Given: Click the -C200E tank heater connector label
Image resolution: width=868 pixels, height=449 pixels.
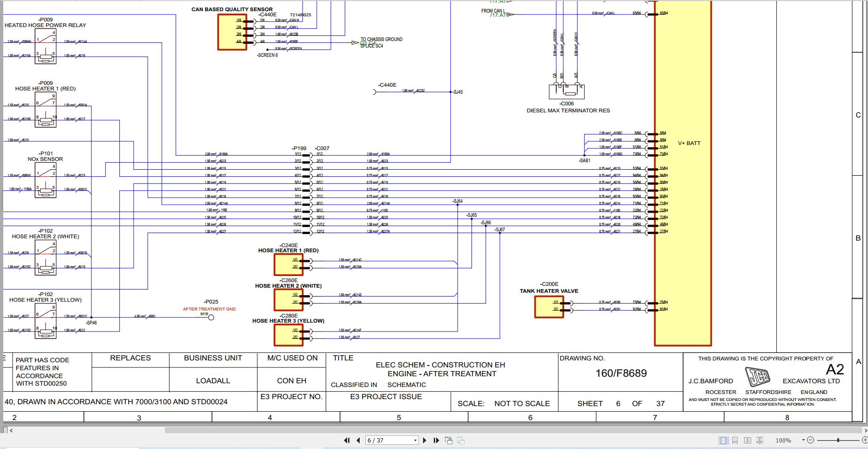Looking at the screenshot, I should 549,284.
